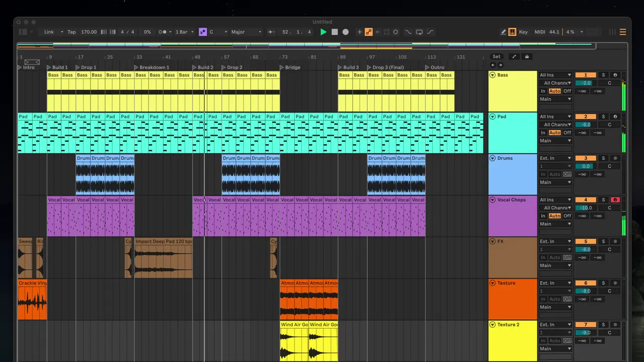Open the Drums track Ext. In dropdown
Screen dimensions: 644x362
pos(555,158)
